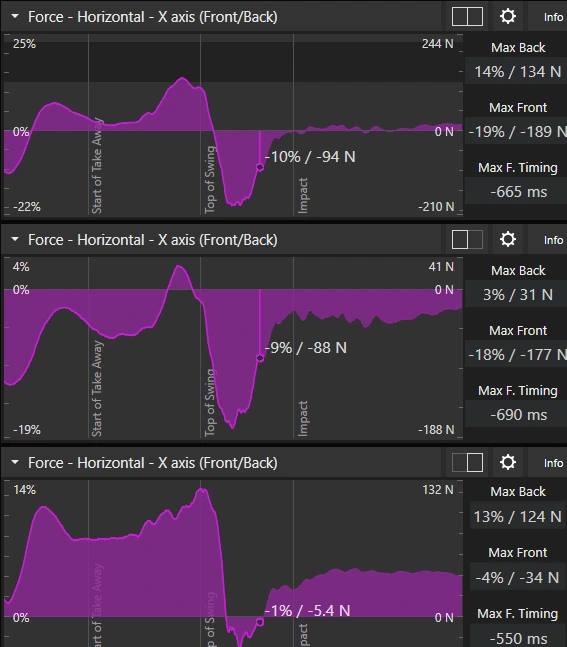This screenshot has height=647, width=567.
Task: Toggle left/right split selector in second panel
Action: 467,240
